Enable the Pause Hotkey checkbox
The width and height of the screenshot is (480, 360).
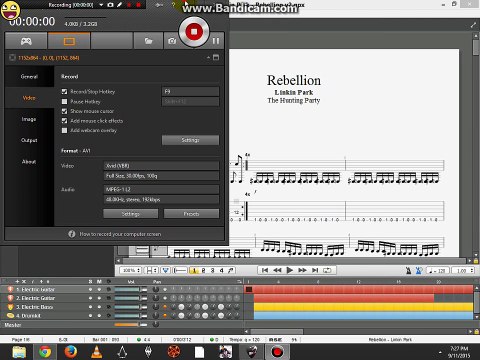[64, 101]
